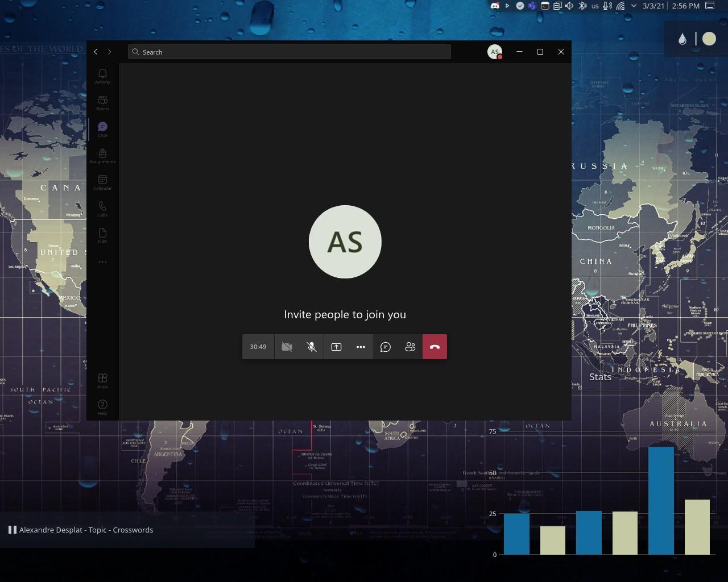Viewport: 728px width, 582px height.
Task: Go forward using the right arrow
Action: pos(110,52)
